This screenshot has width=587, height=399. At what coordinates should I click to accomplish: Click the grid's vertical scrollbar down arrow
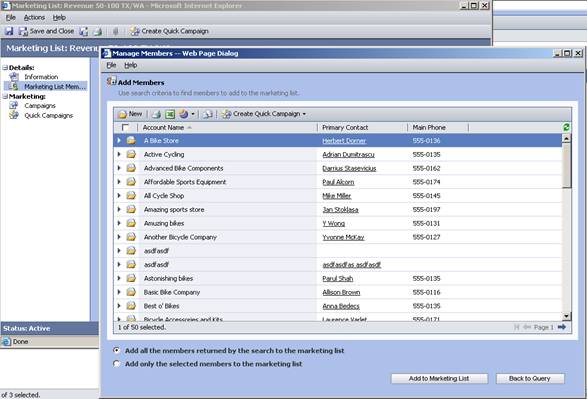pyautogui.click(x=566, y=316)
